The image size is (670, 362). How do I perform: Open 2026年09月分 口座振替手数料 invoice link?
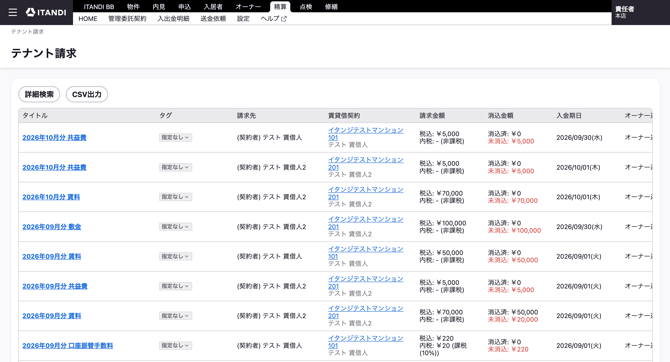(68, 346)
